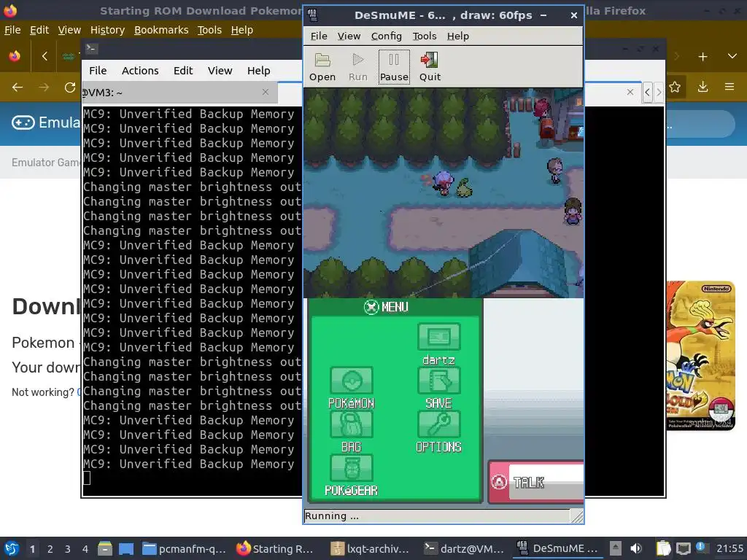Click the Run toolbar button in DeSmuME
747x560 pixels.
pos(357,67)
